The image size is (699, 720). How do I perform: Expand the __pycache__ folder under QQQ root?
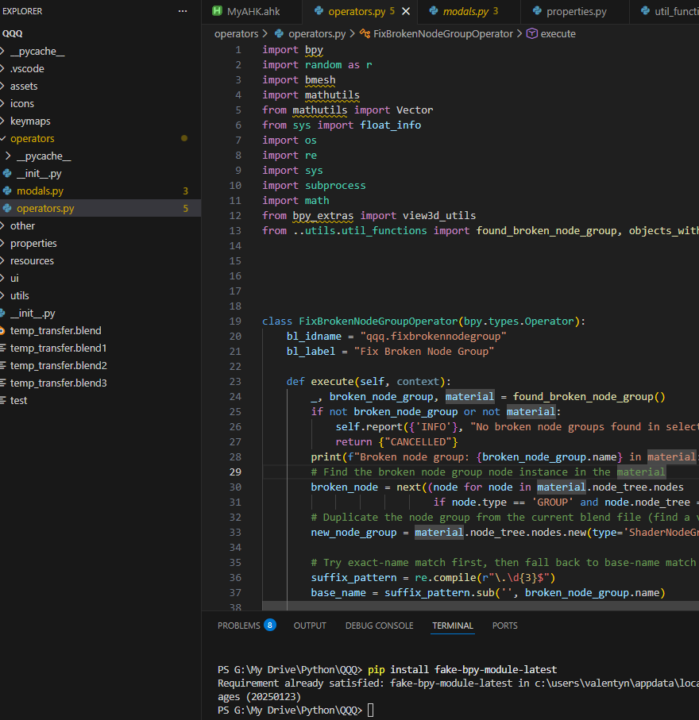click(100, 51)
